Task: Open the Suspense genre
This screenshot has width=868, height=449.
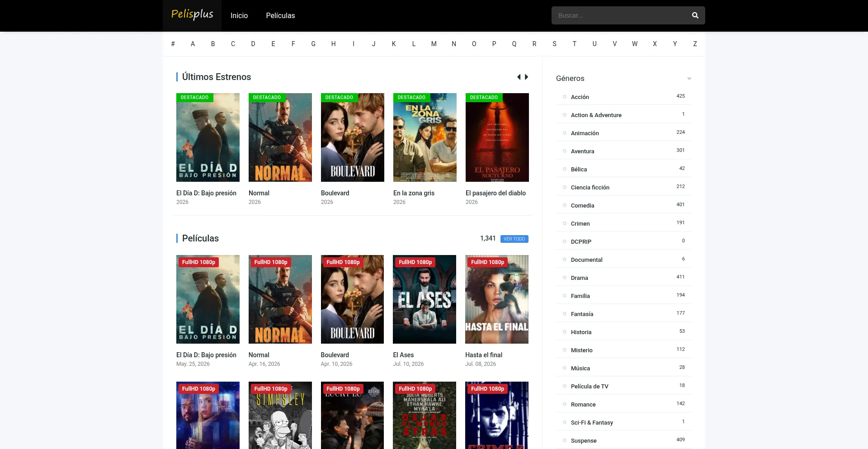Action: pyautogui.click(x=584, y=440)
